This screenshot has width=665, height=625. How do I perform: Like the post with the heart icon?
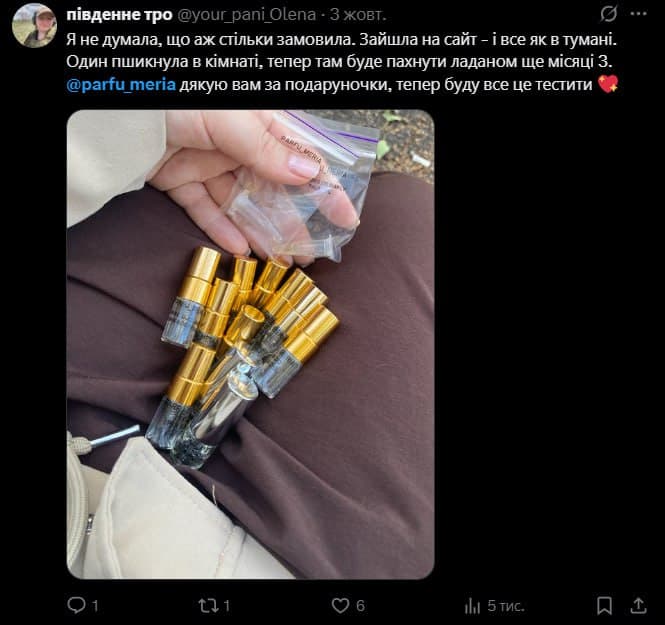(340, 605)
